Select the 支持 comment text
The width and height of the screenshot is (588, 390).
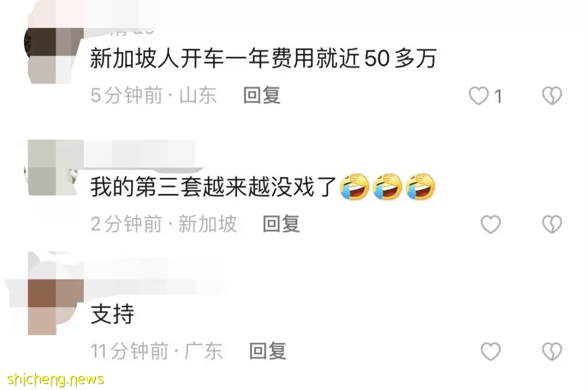[113, 314]
